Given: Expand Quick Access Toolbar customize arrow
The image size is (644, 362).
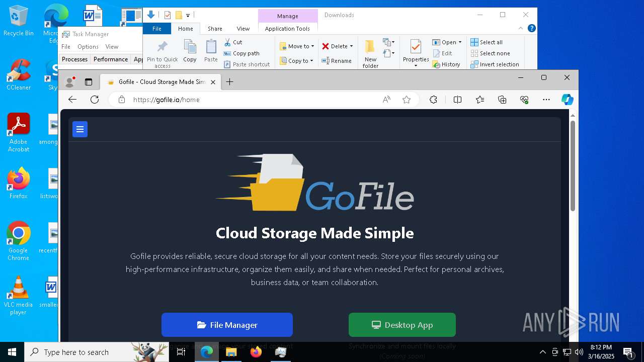Looking at the screenshot, I should click(188, 15).
